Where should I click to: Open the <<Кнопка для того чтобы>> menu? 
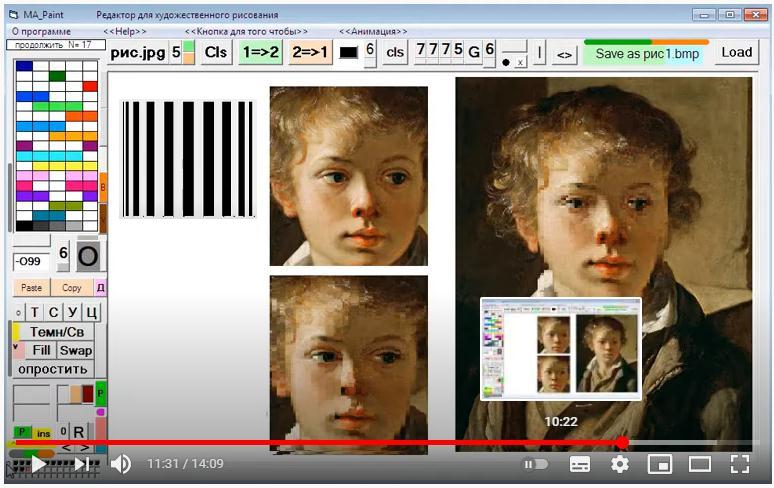click(x=246, y=32)
